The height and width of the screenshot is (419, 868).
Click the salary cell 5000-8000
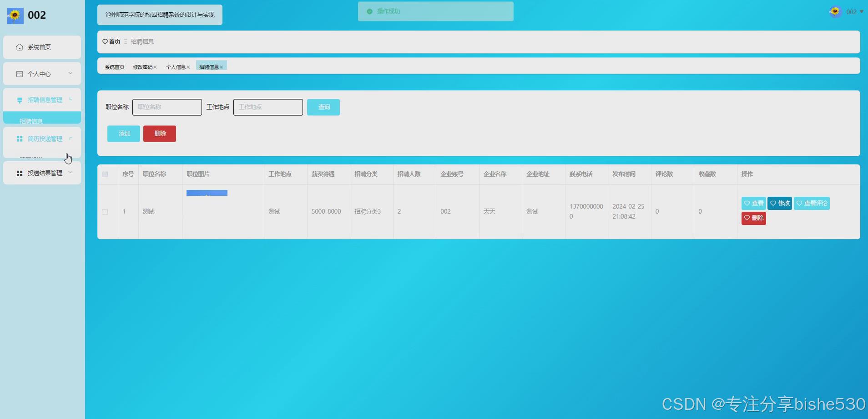pos(326,211)
